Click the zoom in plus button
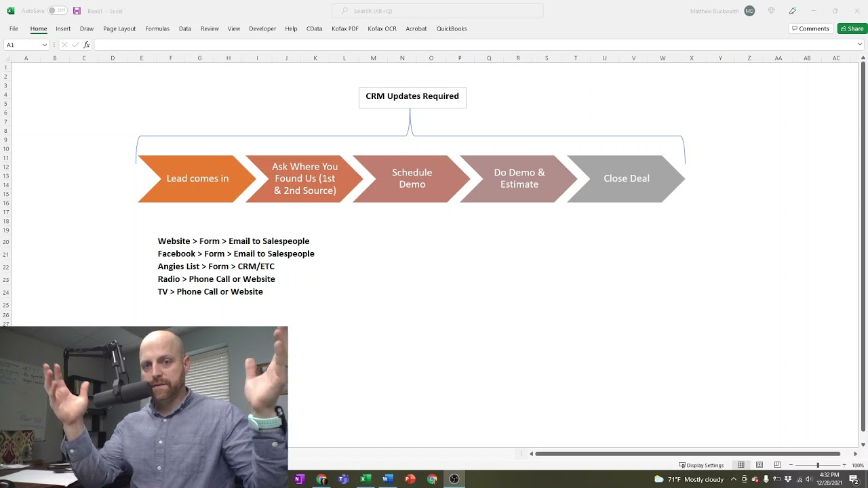 coord(845,465)
